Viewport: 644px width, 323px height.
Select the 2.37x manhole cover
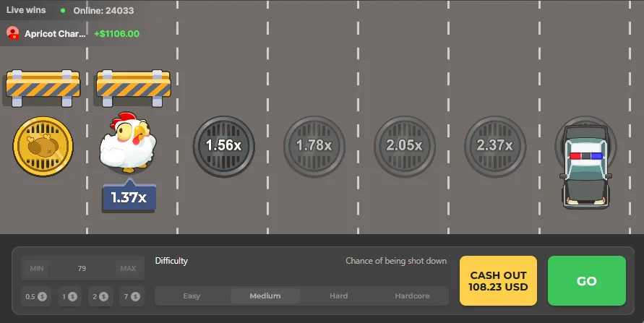coord(495,147)
